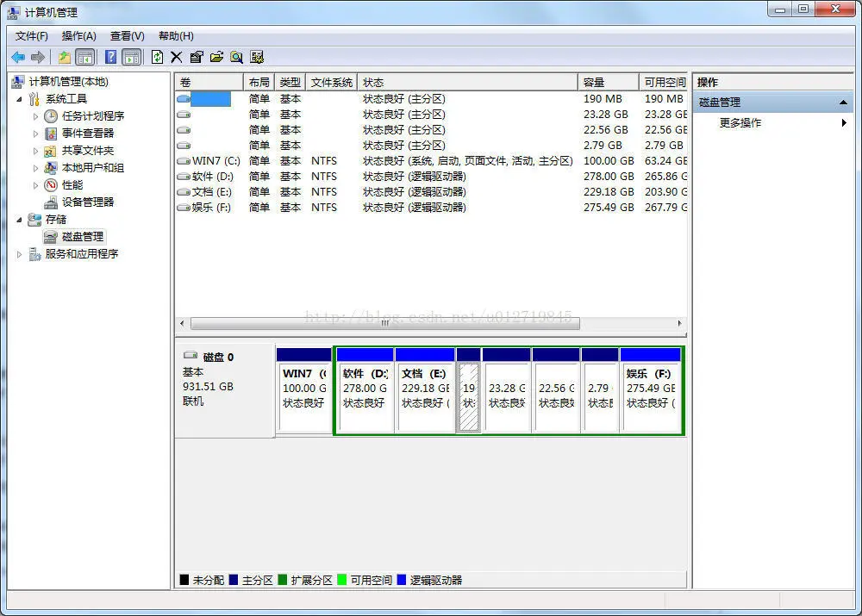Select 共享文件夹 icon in tree
The width and height of the screenshot is (862, 616).
pyautogui.click(x=51, y=151)
